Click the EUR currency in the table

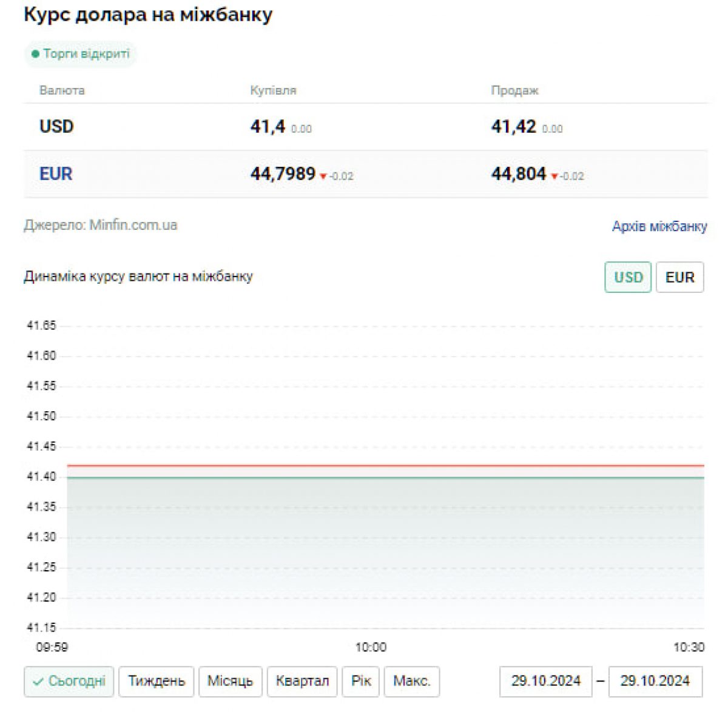click(x=56, y=174)
